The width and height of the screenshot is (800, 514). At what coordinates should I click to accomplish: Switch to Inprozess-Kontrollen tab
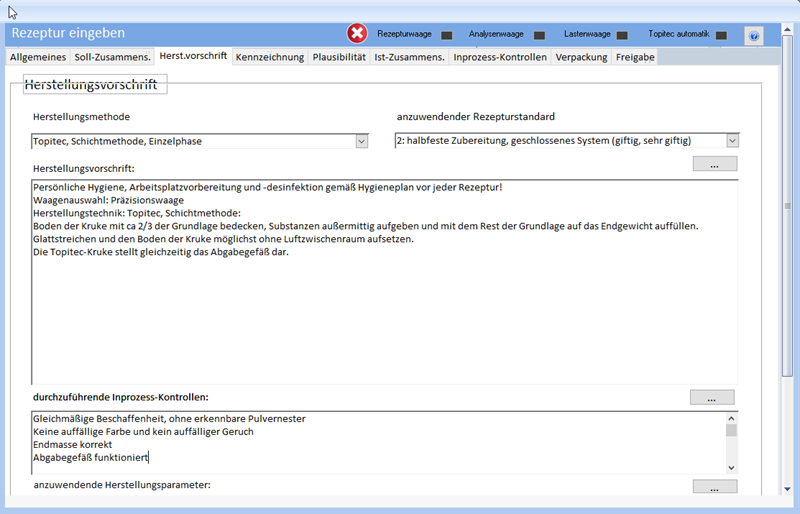pos(500,57)
